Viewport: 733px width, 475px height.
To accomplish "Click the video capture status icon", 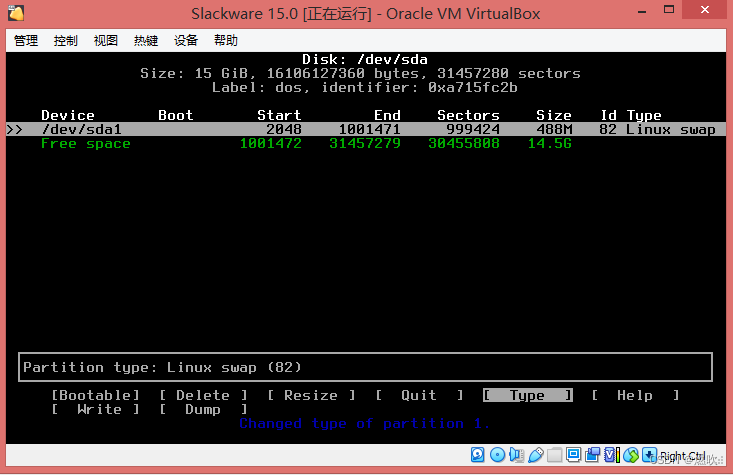I will pyautogui.click(x=593, y=454).
